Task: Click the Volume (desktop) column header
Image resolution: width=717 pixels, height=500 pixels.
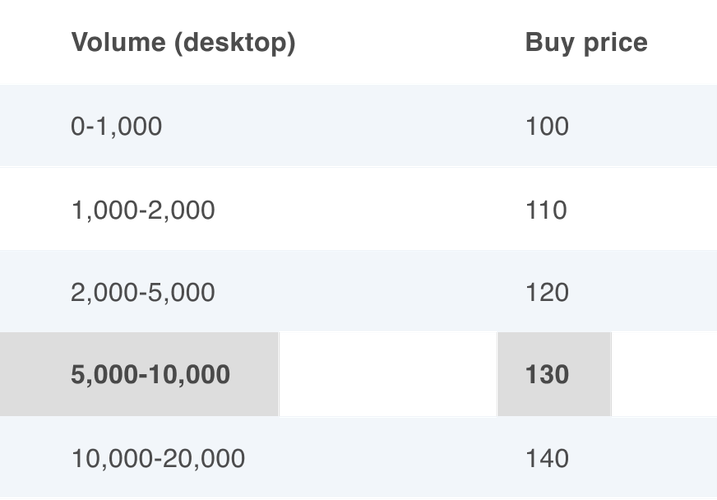Action: [x=184, y=43]
